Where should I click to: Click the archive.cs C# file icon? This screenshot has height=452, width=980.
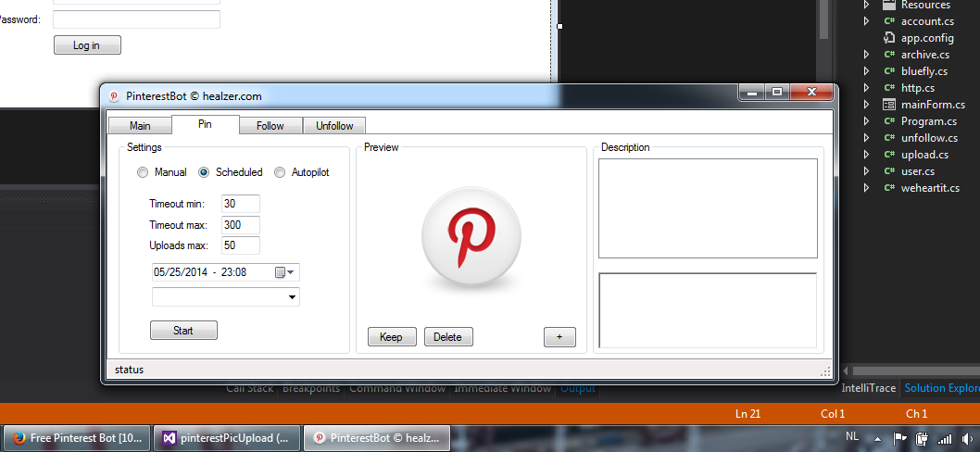click(889, 55)
